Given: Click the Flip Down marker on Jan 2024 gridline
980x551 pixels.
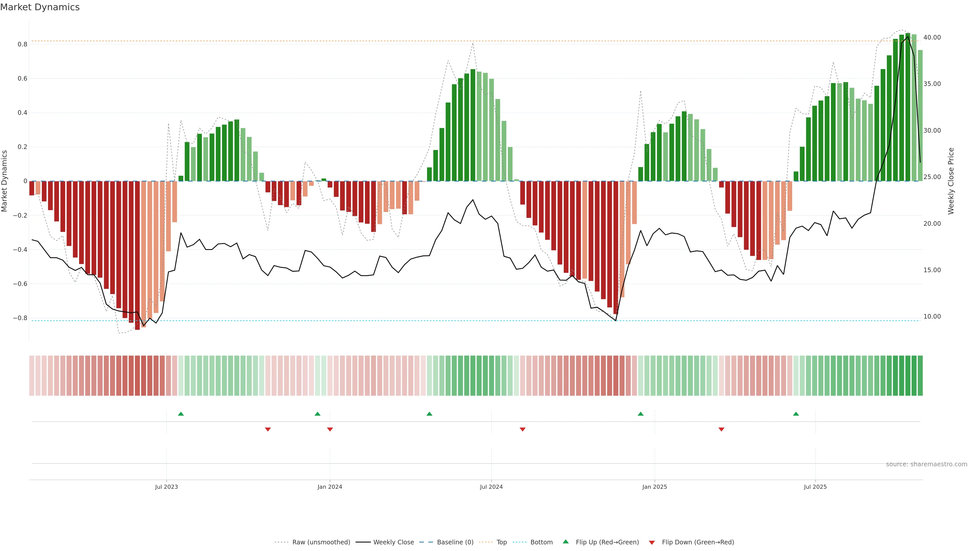Looking at the screenshot, I should 330,429.
